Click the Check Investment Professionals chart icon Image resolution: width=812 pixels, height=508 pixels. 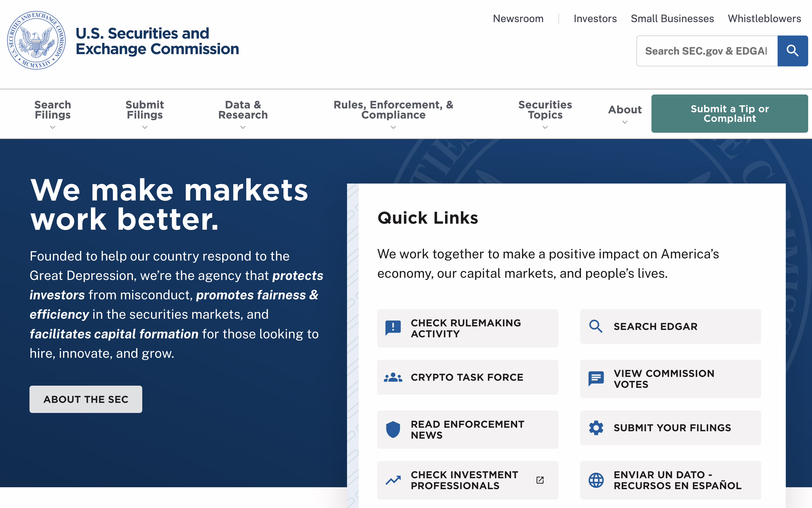pyautogui.click(x=393, y=480)
